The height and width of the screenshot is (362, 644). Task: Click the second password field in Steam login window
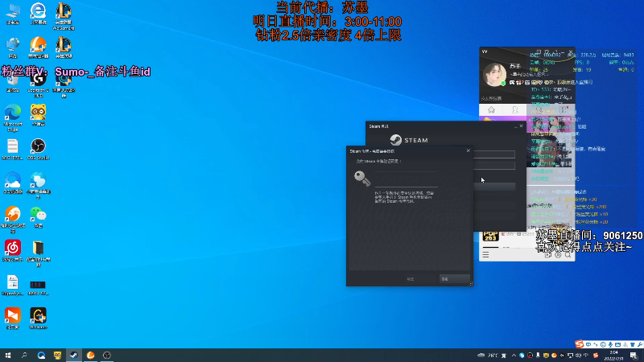(x=494, y=166)
